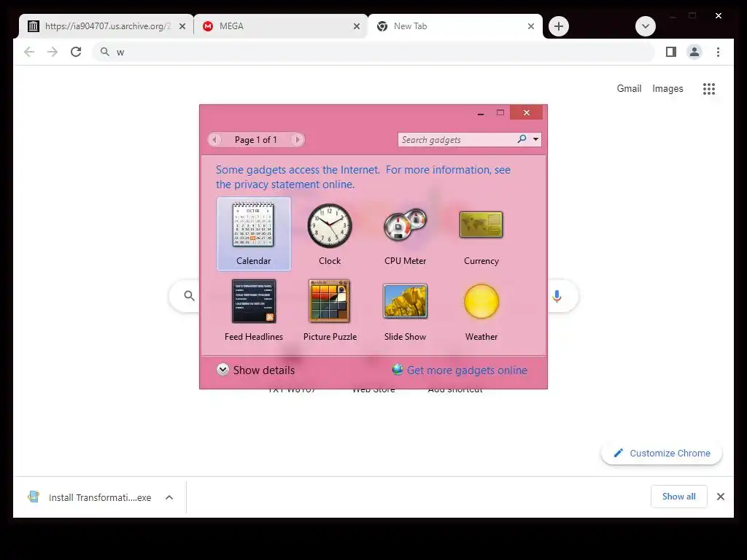The image size is (747, 560).
Task: Go to previous gadget page
Action: click(x=214, y=139)
